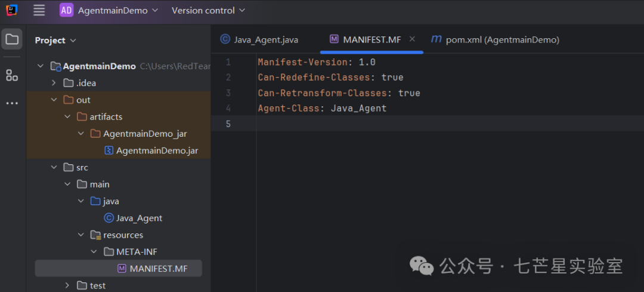This screenshot has width=644, height=292.
Task: Expand the test folder
Action: coord(67,285)
